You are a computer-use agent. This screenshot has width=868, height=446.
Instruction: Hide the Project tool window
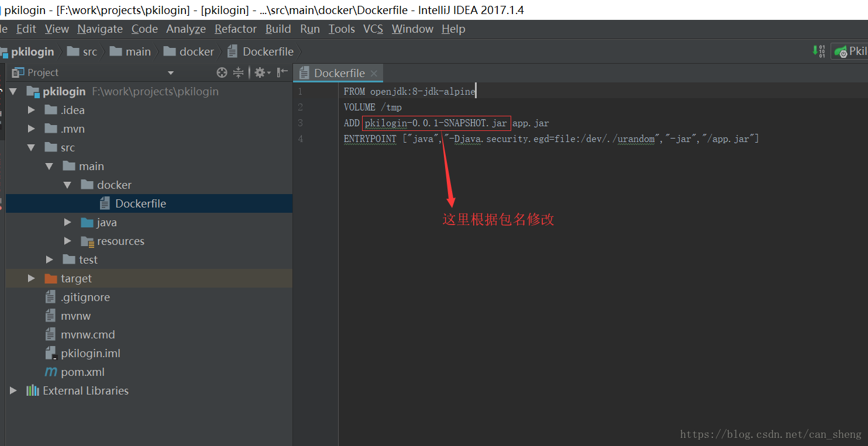282,72
